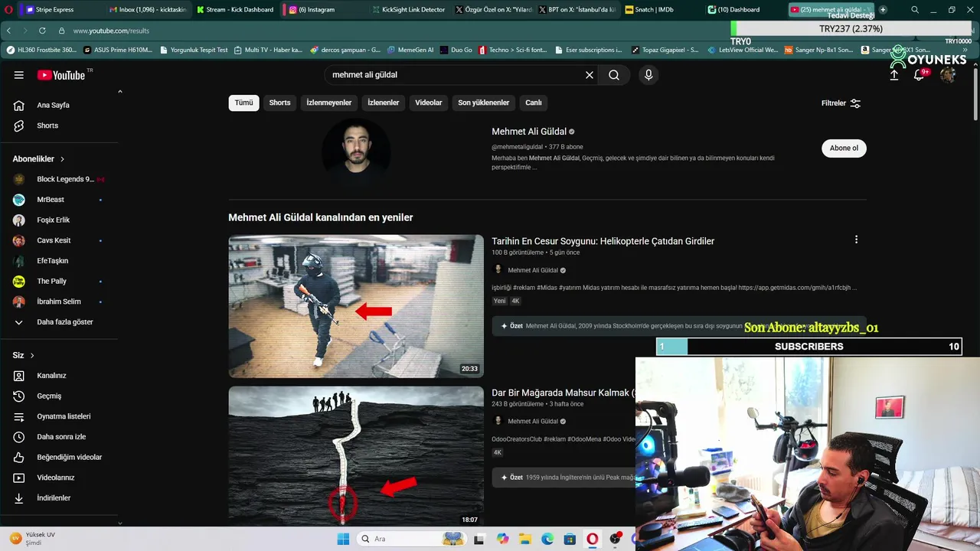Screen dimensions: 980x551
Task: Open Beğendiğim videolar
Action: [59, 457]
